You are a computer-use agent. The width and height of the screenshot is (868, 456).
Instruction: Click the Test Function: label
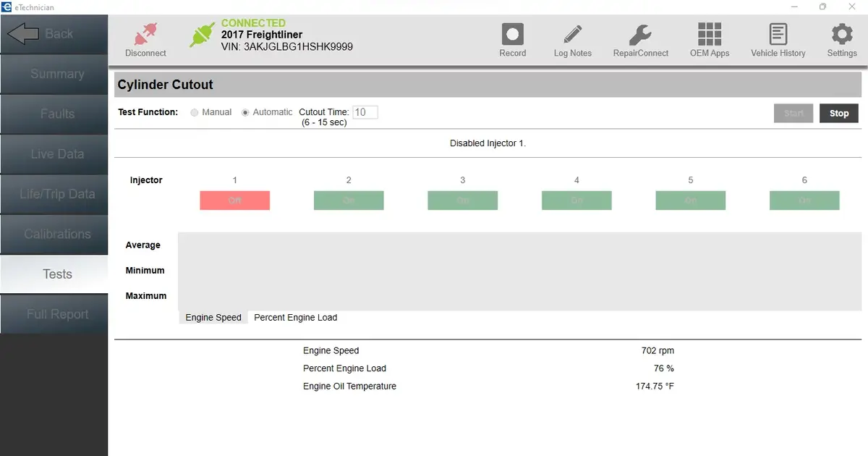(148, 112)
